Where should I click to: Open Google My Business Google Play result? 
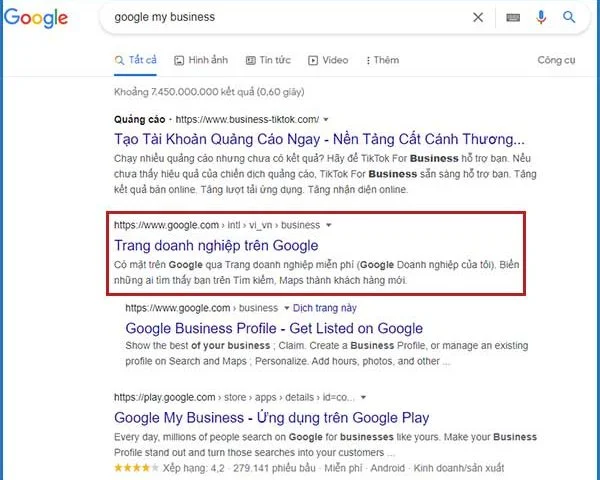tap(272, 417)
